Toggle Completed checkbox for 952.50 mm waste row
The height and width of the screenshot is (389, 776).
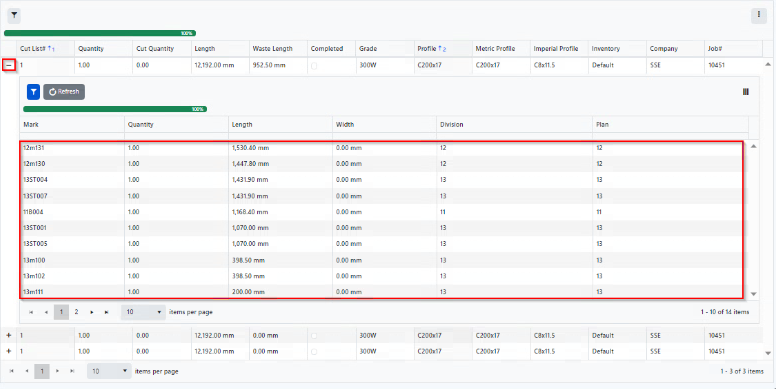(314, 65)
